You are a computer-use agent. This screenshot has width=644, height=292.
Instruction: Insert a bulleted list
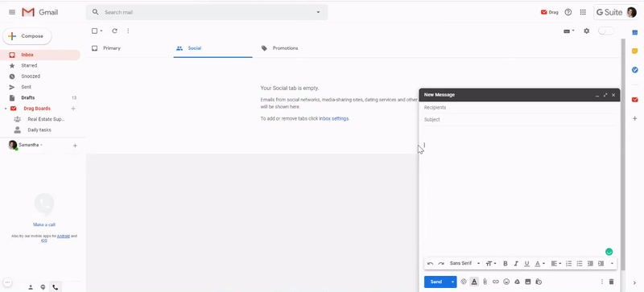pos(580,264)
